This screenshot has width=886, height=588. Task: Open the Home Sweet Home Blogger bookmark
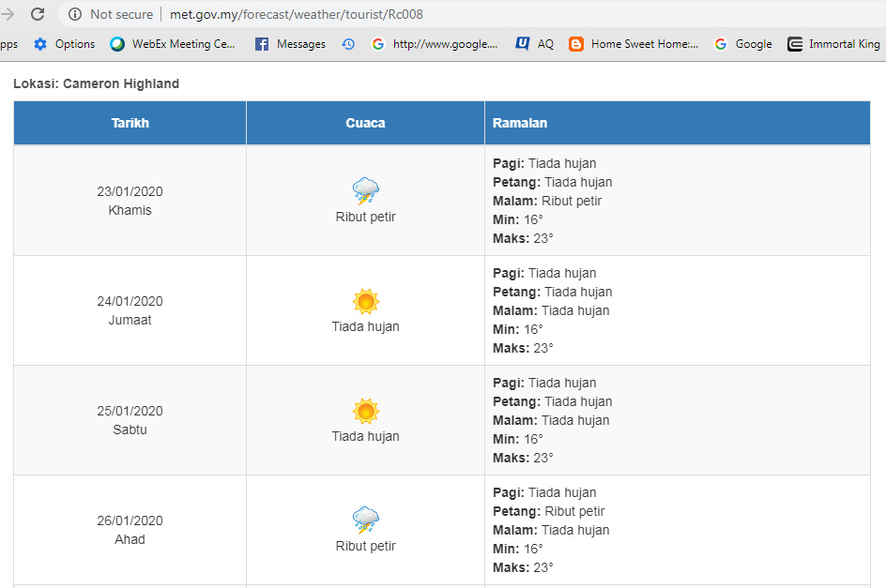634,44
